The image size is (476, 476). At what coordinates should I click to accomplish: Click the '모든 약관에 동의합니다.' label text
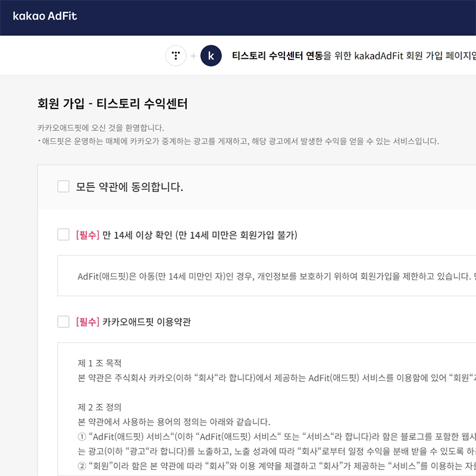(130, 187)
